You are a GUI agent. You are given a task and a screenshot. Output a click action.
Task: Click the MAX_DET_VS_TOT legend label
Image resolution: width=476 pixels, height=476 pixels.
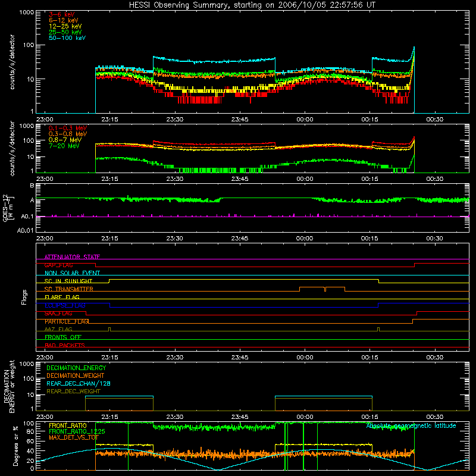[x=74, y=437]
